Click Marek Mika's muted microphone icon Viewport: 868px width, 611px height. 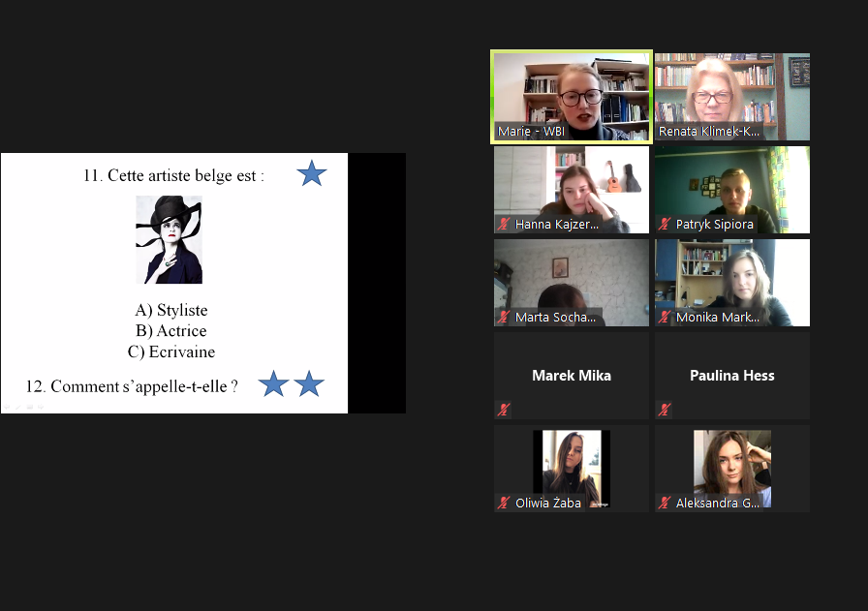point(503,410)
